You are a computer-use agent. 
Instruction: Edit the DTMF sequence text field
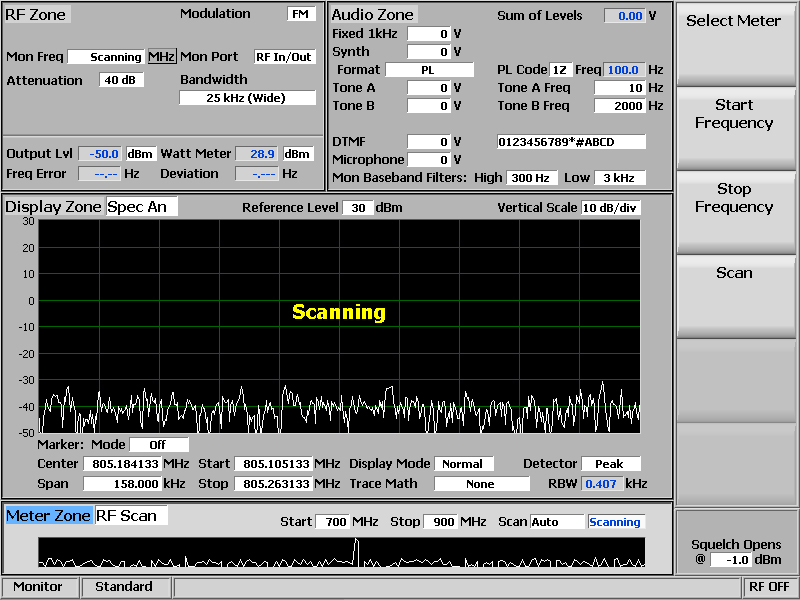coord(571,142)
